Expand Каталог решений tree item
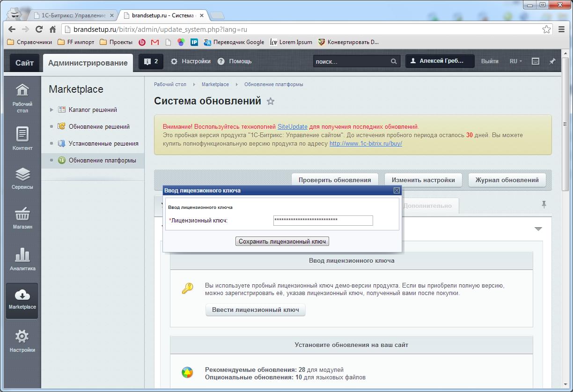The width and height of the screenshot is (573, 392). (51, 110)
